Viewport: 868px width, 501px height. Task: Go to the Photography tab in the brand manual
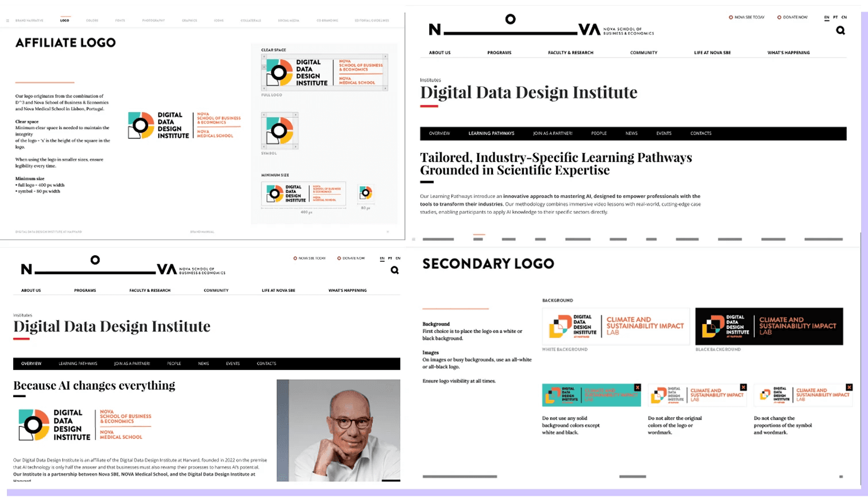click(153, 21)
